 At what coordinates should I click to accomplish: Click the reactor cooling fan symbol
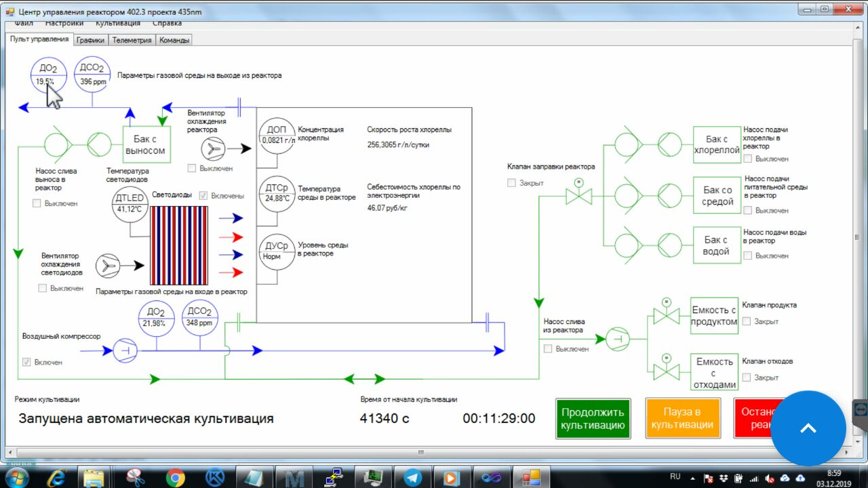[214, 148]
